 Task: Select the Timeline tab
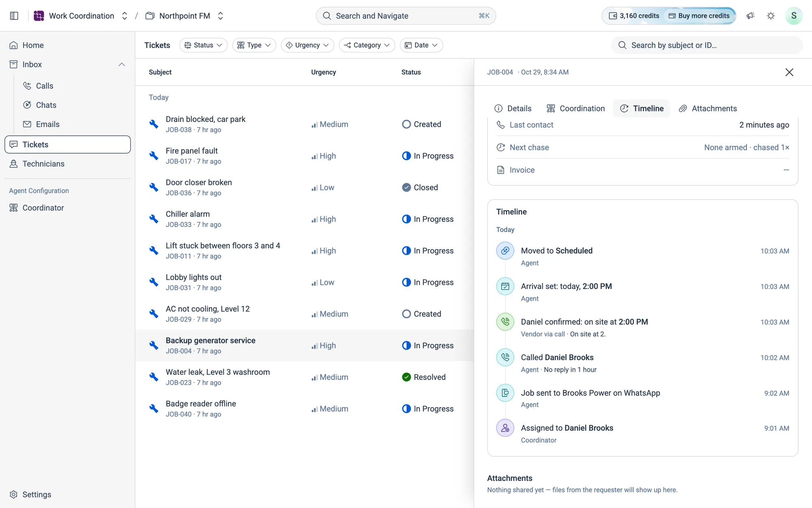[x=642, y=109]
